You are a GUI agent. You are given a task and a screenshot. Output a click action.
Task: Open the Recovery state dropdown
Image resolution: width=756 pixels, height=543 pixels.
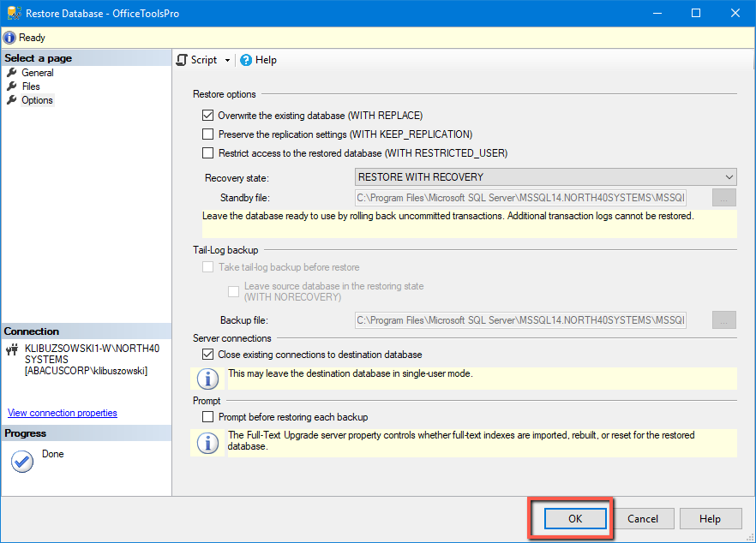tap(545, 176)
